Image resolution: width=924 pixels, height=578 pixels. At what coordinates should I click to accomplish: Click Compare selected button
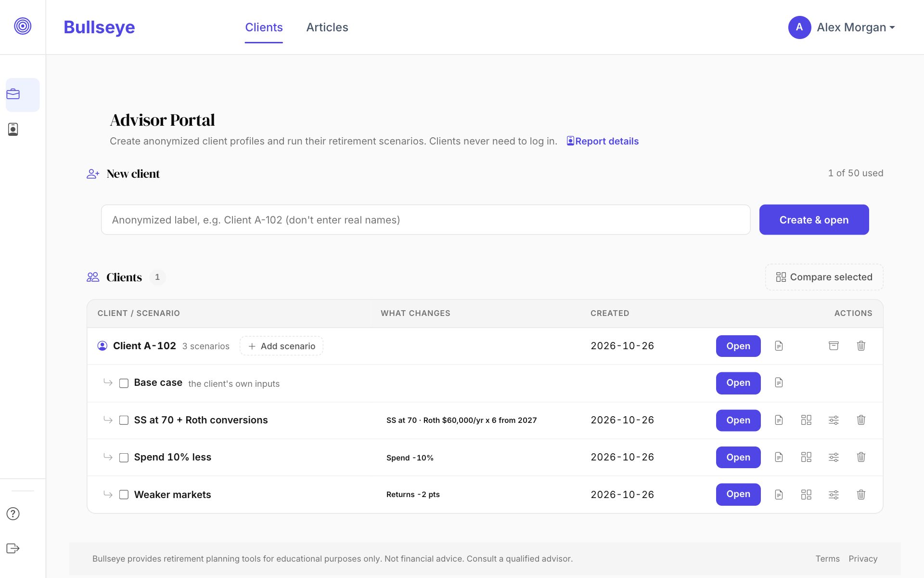coord(824,277)
